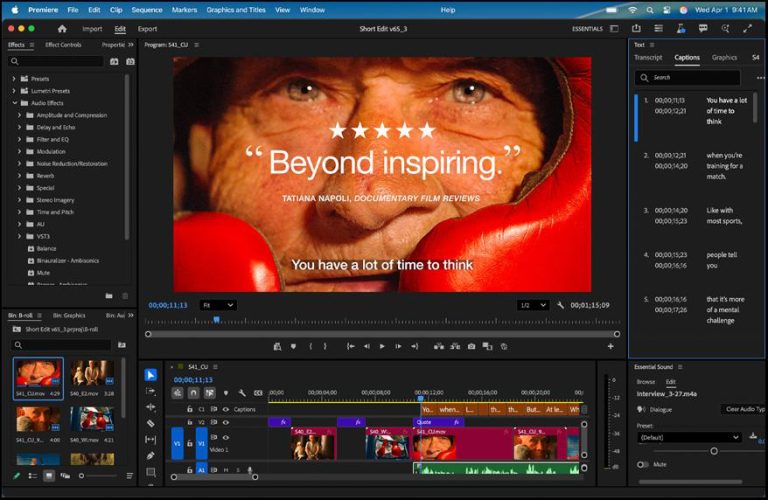Collapse Audio Effects folder
The height and width of the screenshot is (500, 768).
click(x=15, y=103)
